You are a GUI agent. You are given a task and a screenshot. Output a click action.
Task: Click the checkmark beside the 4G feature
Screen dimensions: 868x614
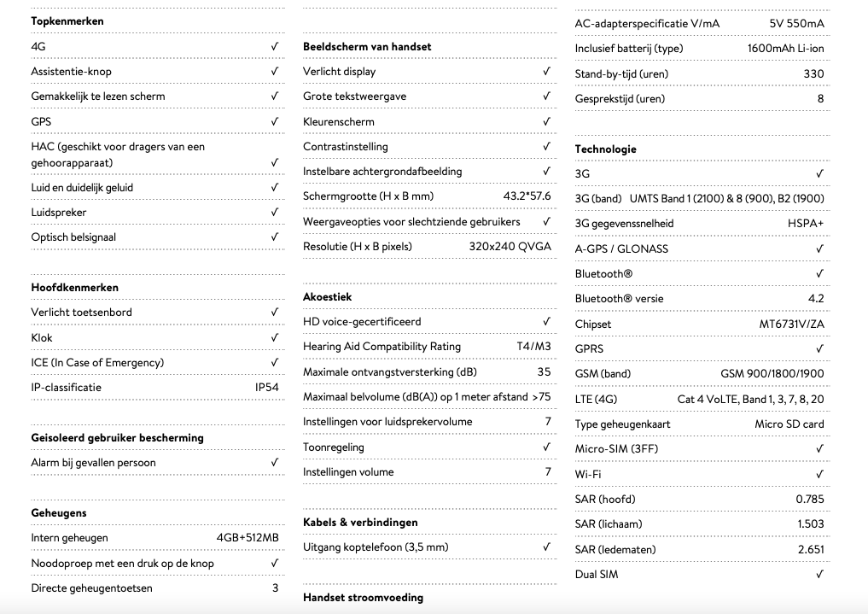click(x=275, y=46)
